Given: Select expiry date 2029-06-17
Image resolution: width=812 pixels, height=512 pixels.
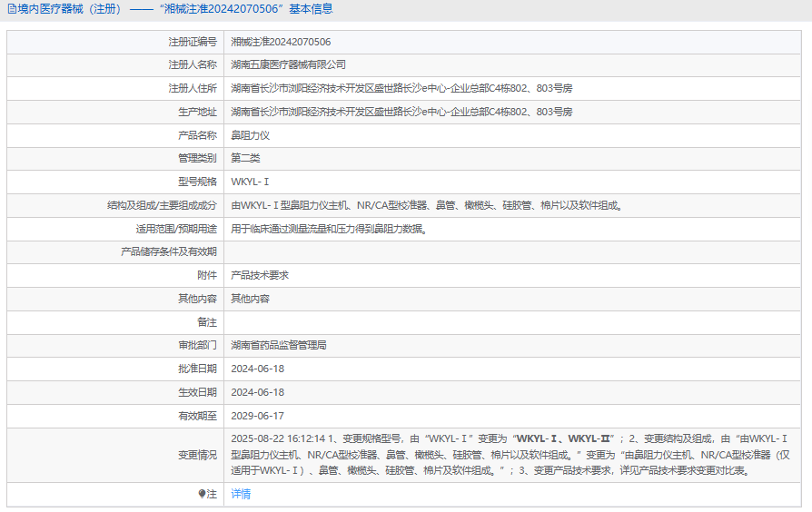Looking at the screenshot, I should pyautogui.click(x=257, y=416).
